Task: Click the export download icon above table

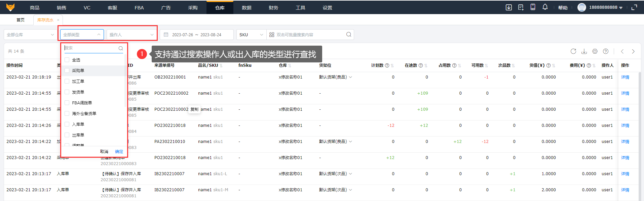Action: pyautogui.click(x=584, y=51)
